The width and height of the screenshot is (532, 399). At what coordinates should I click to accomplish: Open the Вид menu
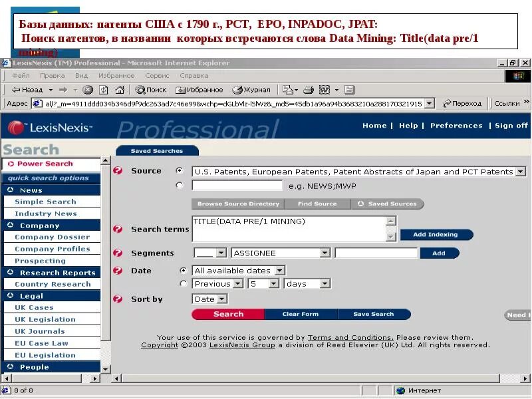[81, 76]
